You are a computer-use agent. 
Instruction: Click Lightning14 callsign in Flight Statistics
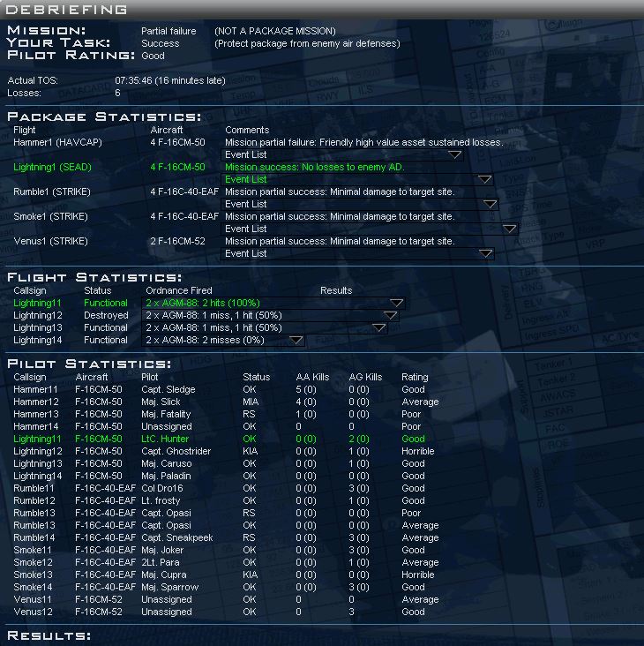(x=38, y=341)
